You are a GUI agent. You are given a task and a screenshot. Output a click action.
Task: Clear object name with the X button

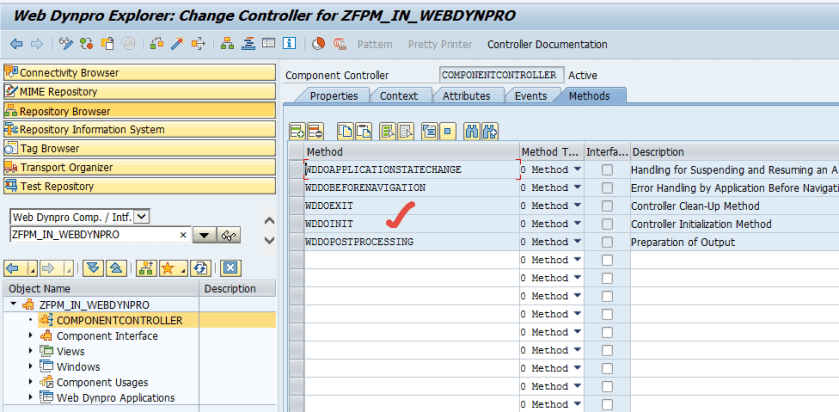184,234
